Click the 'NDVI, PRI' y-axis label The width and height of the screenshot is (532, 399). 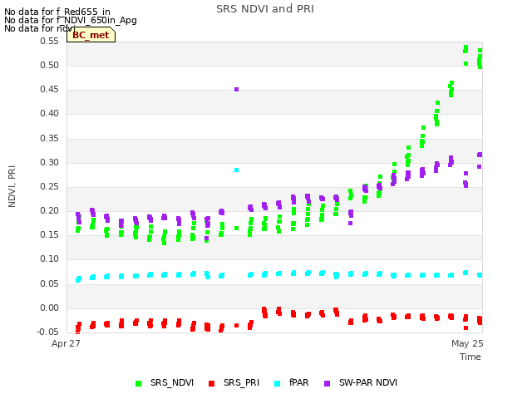[x=12, y=186]
